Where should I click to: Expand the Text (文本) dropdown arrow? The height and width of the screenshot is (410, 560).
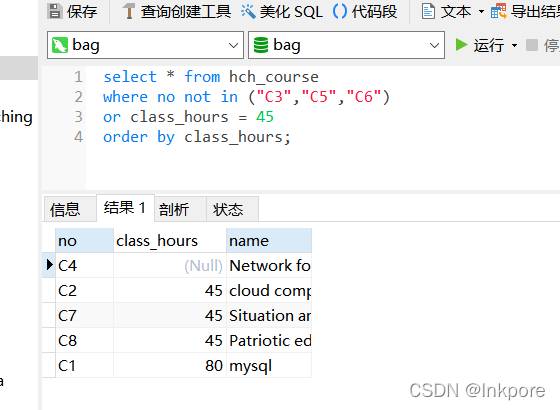[481, 11]
